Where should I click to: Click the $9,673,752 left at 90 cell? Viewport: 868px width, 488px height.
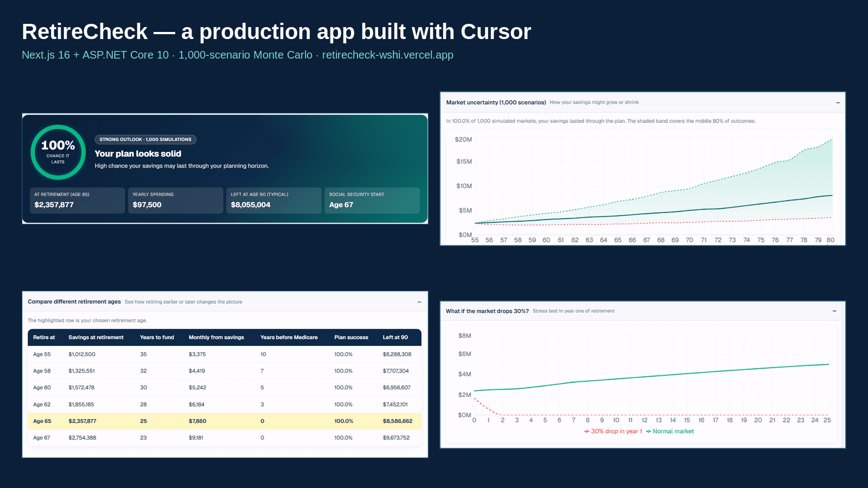[x=397, y=438]
